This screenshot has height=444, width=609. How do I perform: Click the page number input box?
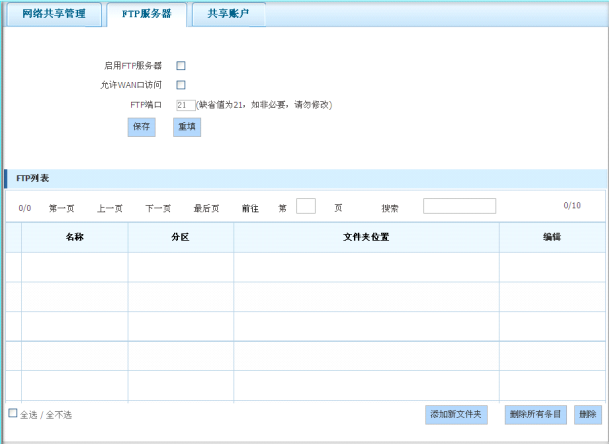pyautogui.click(x=306, y=206)
